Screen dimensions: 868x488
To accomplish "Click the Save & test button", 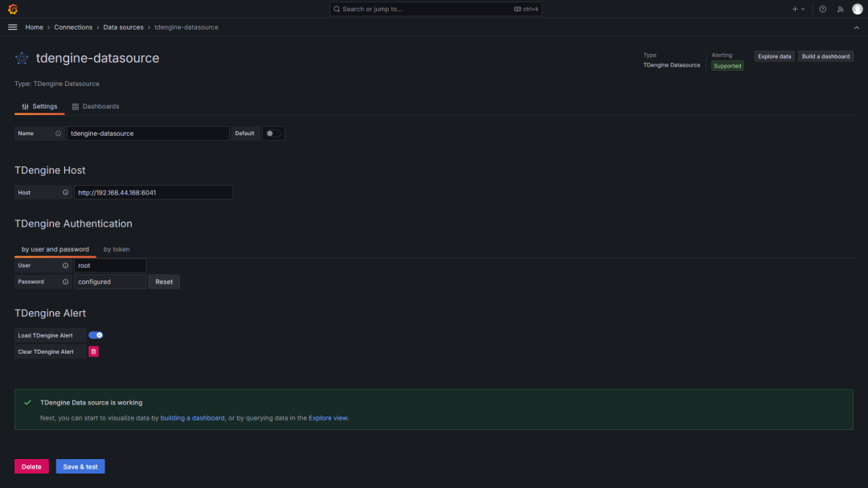I will coord(80,466).
